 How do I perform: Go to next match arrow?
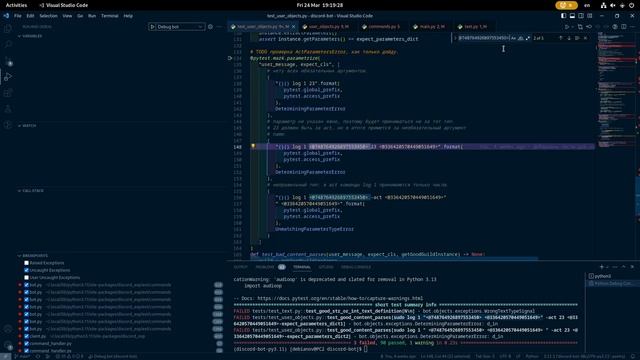tap(569, 38)
